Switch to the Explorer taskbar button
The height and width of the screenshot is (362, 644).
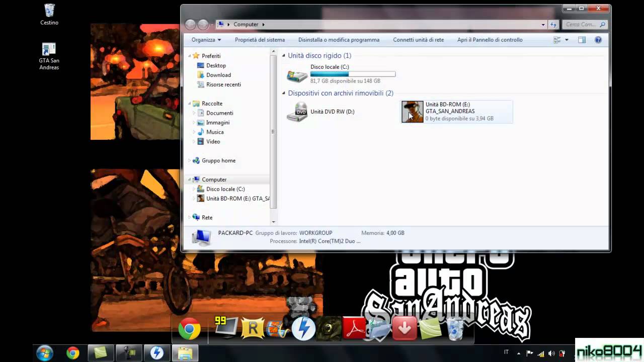[185, 353]
